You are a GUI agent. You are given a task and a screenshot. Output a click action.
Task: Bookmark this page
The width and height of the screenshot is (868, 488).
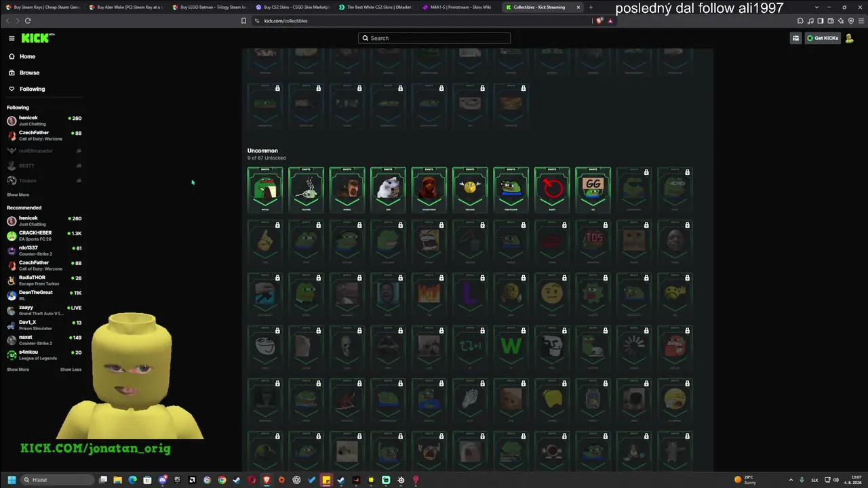click(x=243, y=21)
